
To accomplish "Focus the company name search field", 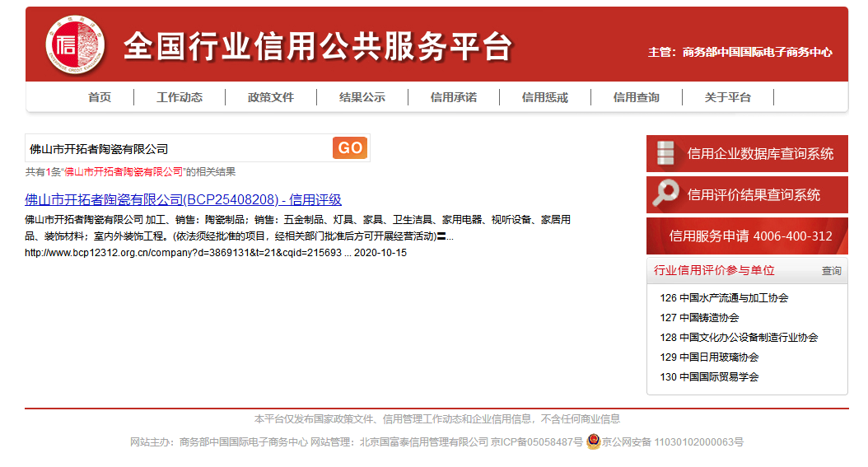I will click(178, 148).
